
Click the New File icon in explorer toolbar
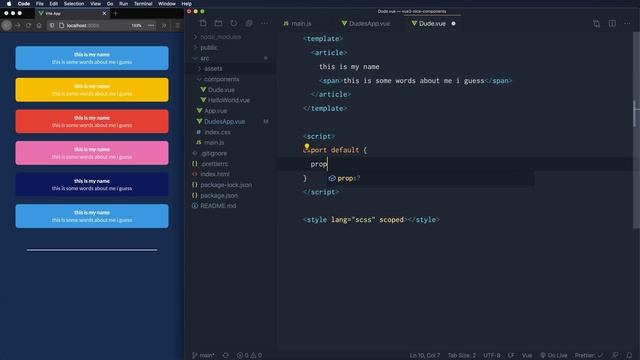click(x=203, y=23)
